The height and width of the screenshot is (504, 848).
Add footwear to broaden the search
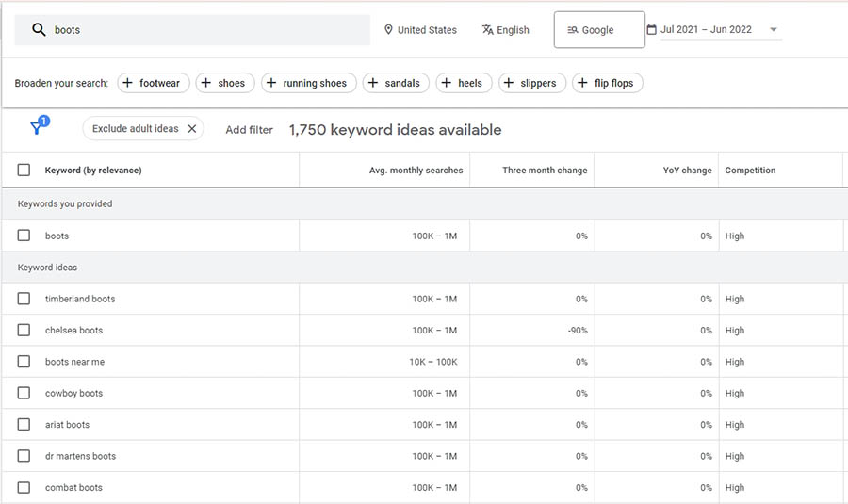(154, 83)
